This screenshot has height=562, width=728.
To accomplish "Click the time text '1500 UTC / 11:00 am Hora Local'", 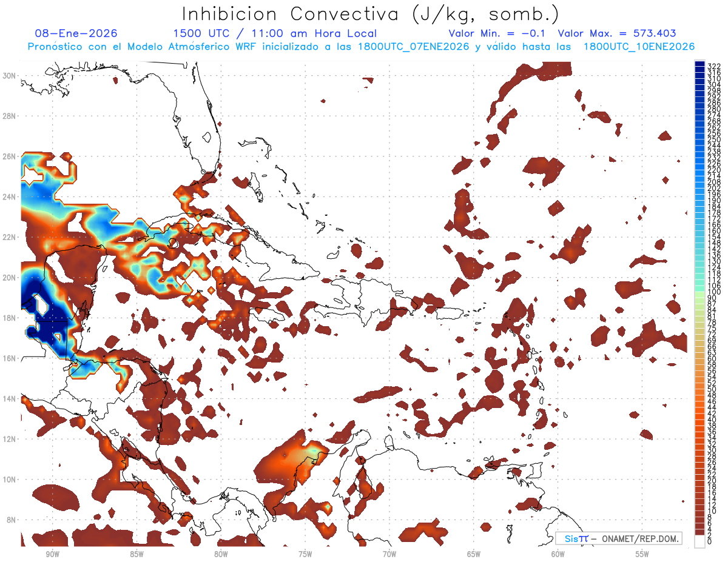I will coord(275,33).
